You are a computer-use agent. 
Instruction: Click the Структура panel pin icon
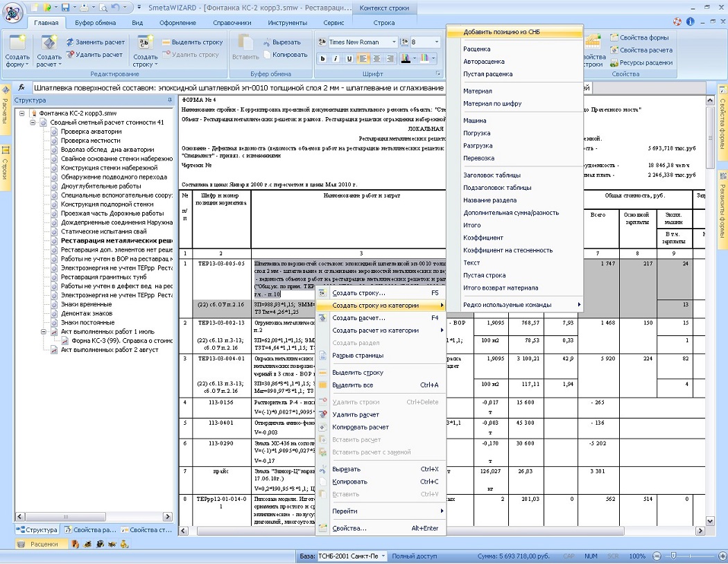point(170,100)
